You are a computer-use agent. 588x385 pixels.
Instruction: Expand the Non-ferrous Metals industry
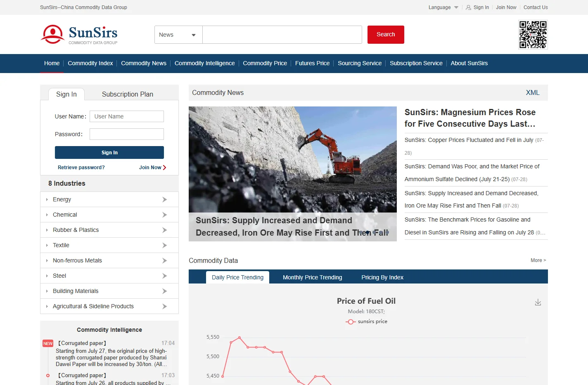(x=109, y=260)
